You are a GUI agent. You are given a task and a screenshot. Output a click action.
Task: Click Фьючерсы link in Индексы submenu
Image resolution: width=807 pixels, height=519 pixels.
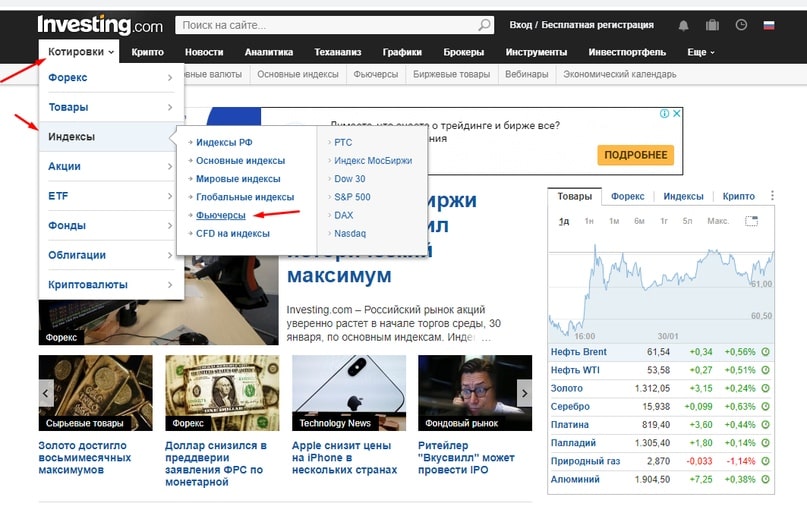click(x=220, y=215)
